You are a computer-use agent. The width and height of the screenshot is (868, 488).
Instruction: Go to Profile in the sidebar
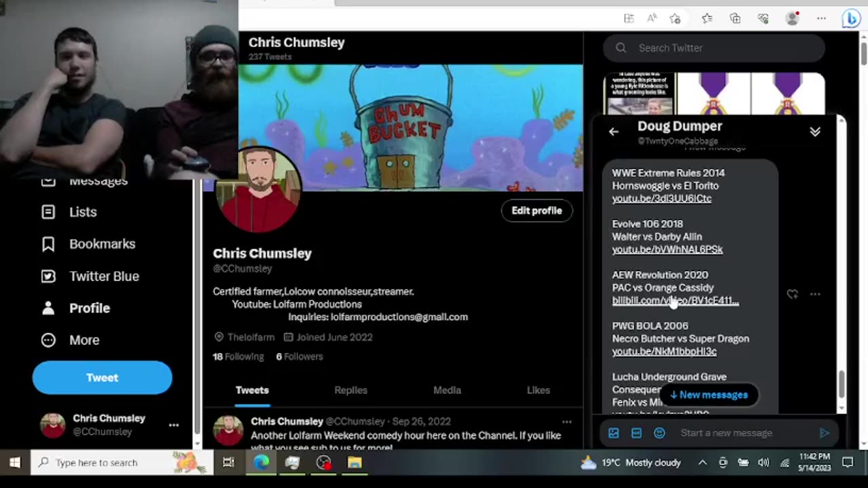[75, 308]
